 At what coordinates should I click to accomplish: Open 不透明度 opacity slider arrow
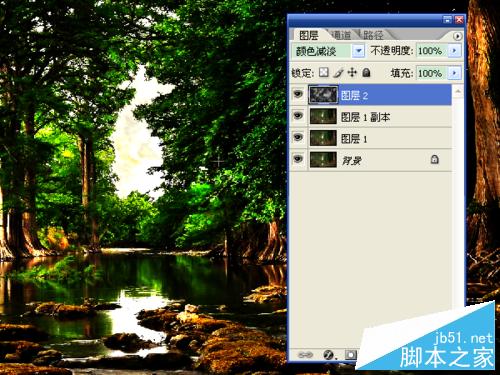coord(454,51)
